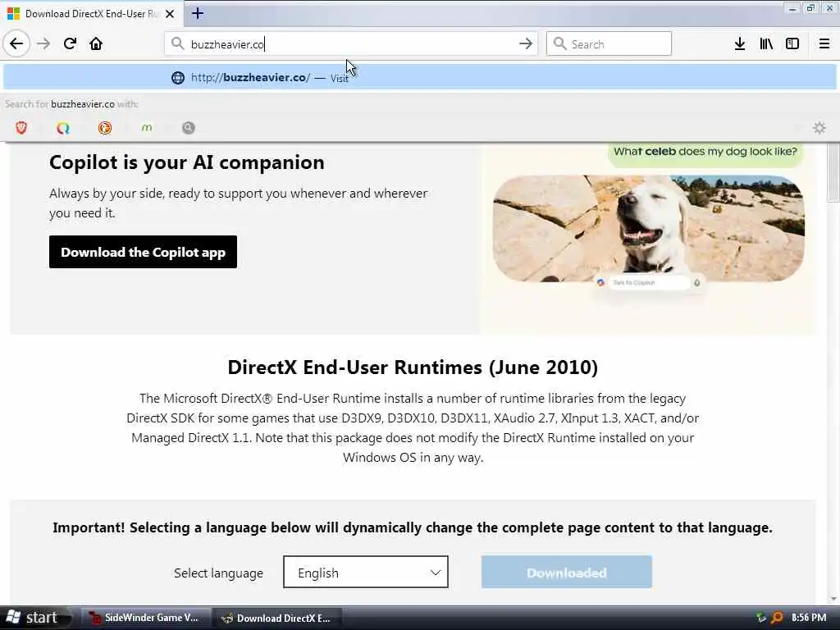840x630 pixels.
Task: Open the browser home page
Action: [96, 44]
